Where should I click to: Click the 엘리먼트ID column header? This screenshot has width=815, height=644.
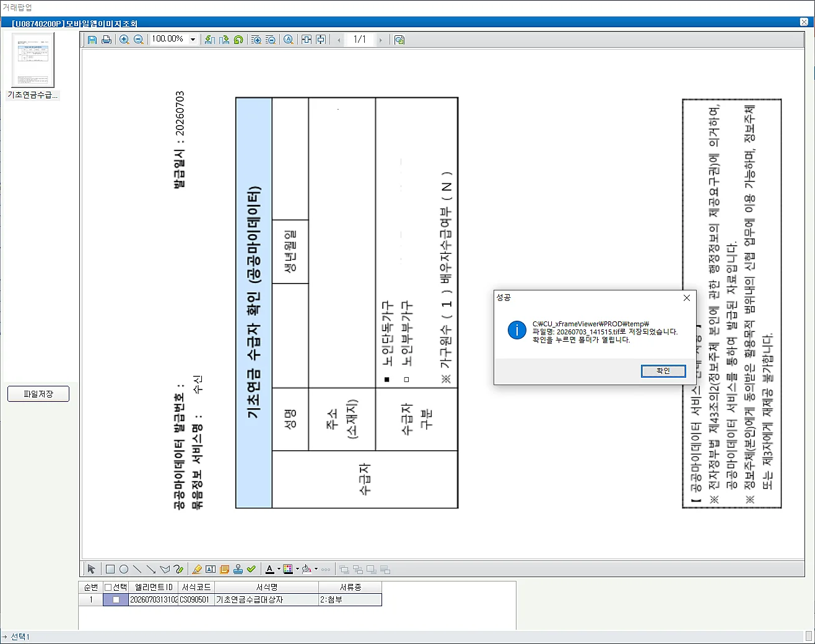154,587
